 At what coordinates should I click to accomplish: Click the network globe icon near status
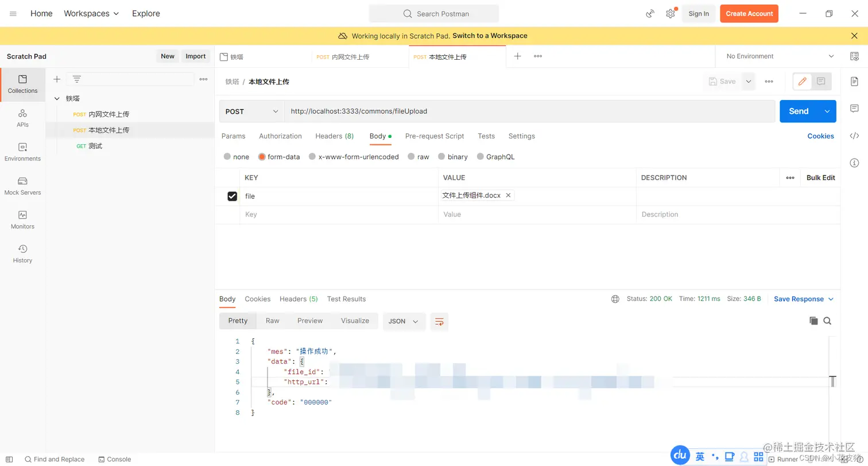(x=615, y=299)
